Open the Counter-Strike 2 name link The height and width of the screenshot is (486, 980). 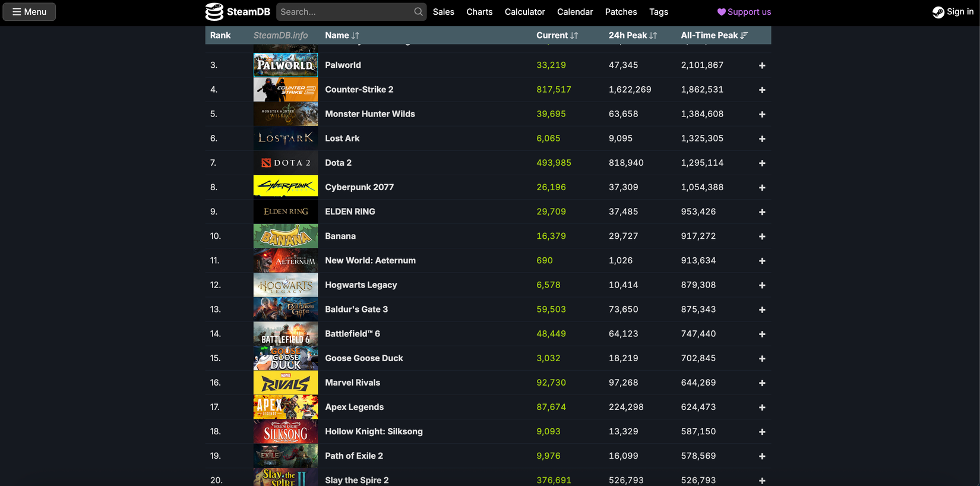click(359, 89)
